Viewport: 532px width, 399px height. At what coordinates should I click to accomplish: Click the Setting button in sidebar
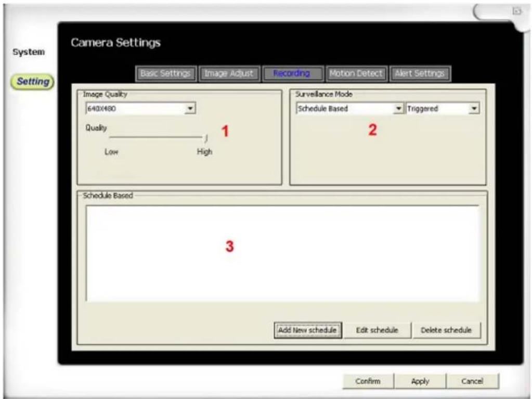click(33, 82)
